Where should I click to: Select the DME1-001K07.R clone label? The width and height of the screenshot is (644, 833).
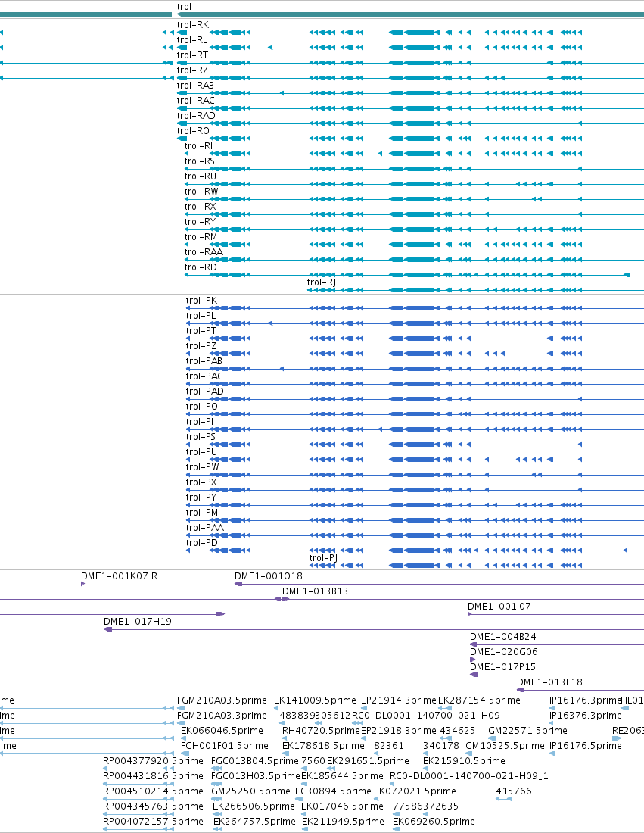coord(120,576)
